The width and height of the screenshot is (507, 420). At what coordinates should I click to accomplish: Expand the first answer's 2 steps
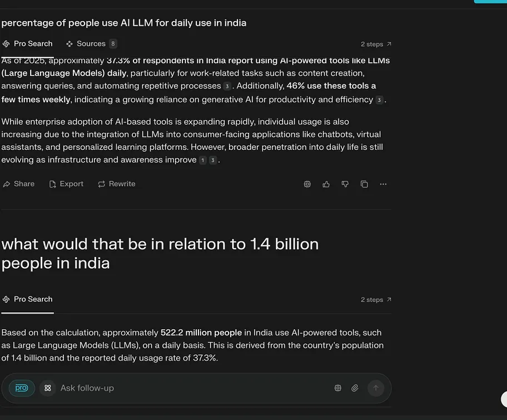(x=376, y=44)
